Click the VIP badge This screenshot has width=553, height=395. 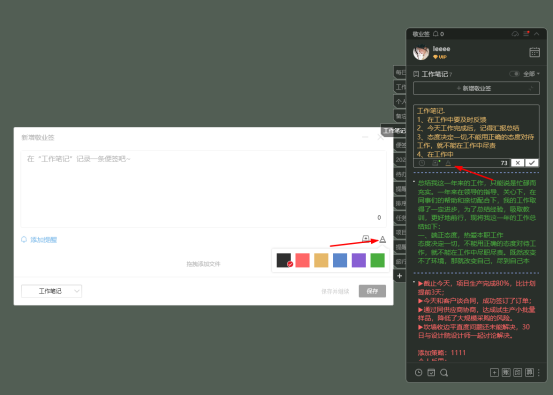[440, 57]
